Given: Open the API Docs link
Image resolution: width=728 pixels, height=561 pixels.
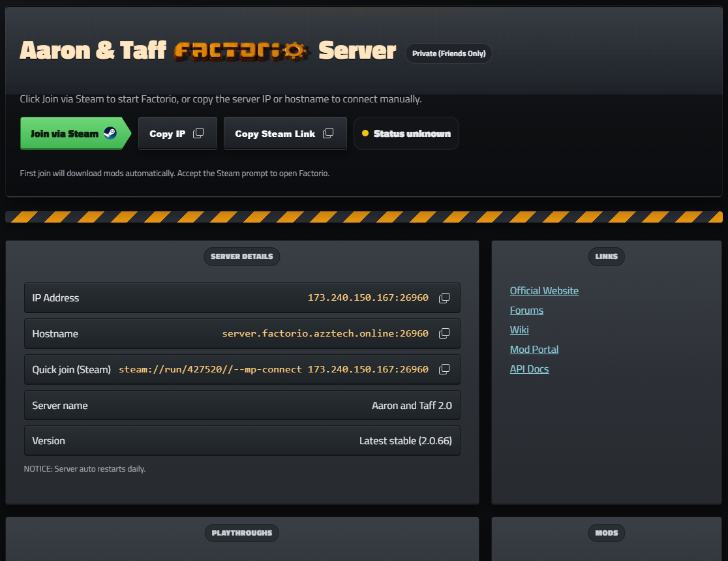Looking at the screenshot, I should click(529, 369).
